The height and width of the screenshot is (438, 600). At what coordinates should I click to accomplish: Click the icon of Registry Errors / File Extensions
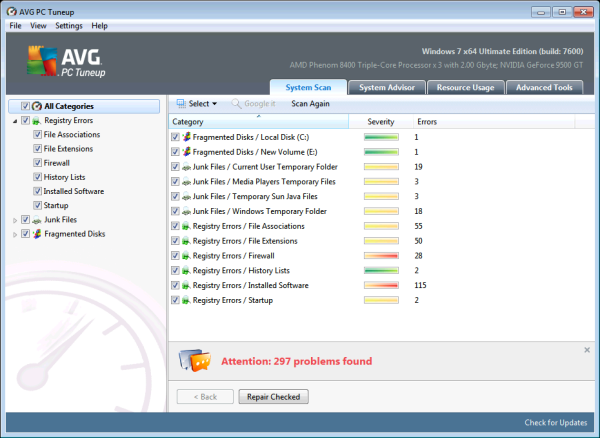pyautogui.click(x=186, y=241)
